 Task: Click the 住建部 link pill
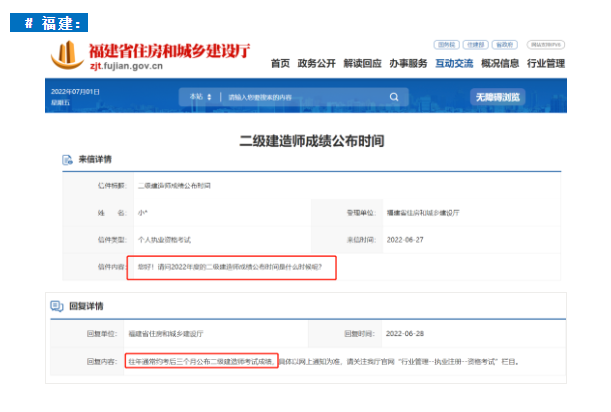pos(475,45)
